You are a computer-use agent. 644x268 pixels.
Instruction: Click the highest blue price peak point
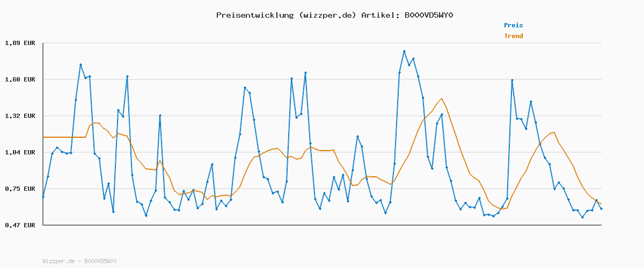click(404, 51)
